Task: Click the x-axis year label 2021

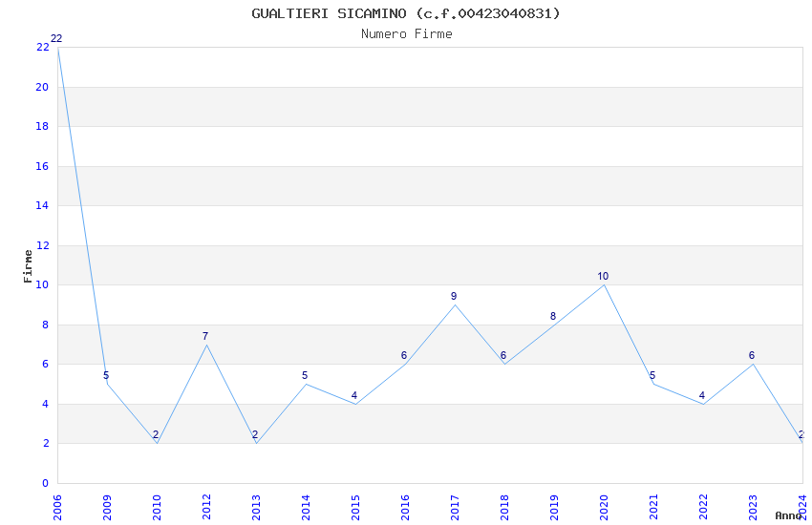Action: click(x=653, y=507)
